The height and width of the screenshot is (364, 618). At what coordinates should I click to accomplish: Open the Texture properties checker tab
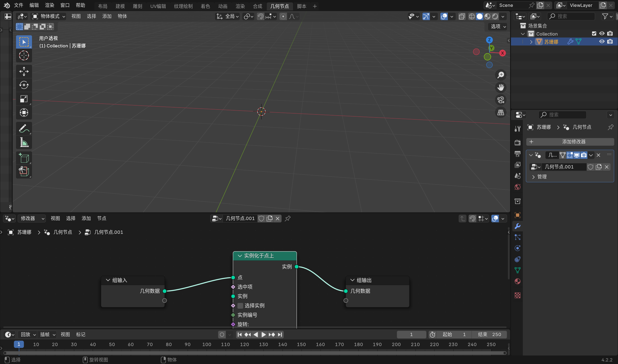518,295
